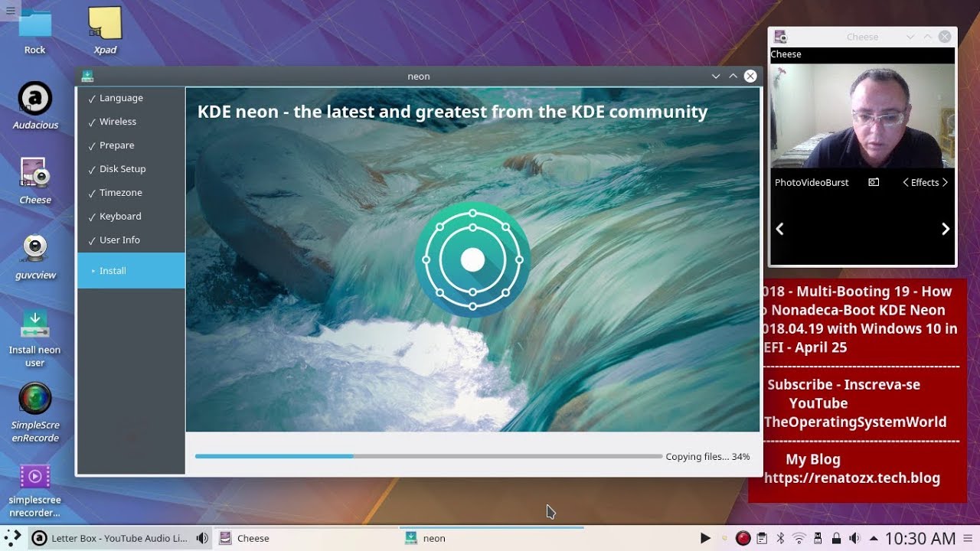Select the highlighted Install step in the sidebar
The image size is (980, 551).
(131, 271)
